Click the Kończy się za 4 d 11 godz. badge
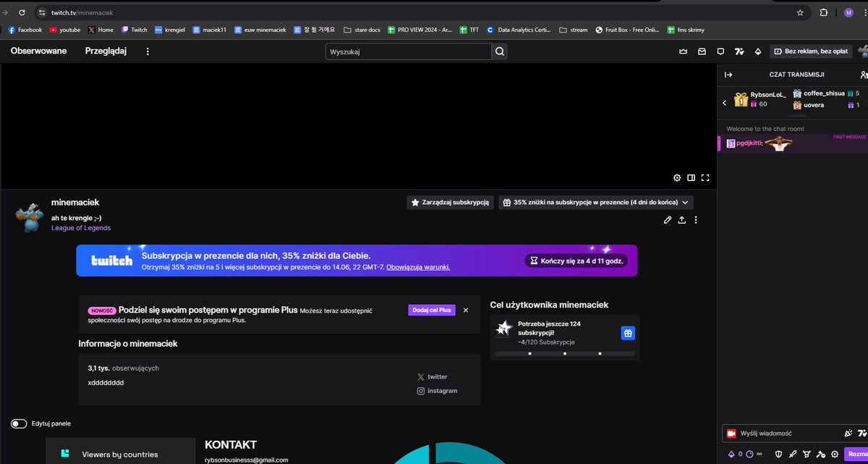Viewport: 868px width, 464px height. pyautogui.click(x=576, y=261)
